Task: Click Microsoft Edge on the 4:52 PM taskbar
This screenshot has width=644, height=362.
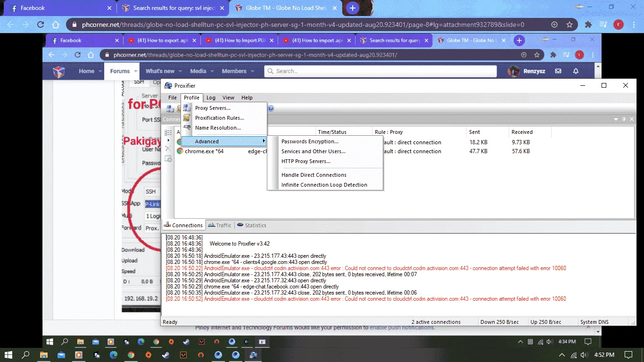Action: tap(114, 354)
